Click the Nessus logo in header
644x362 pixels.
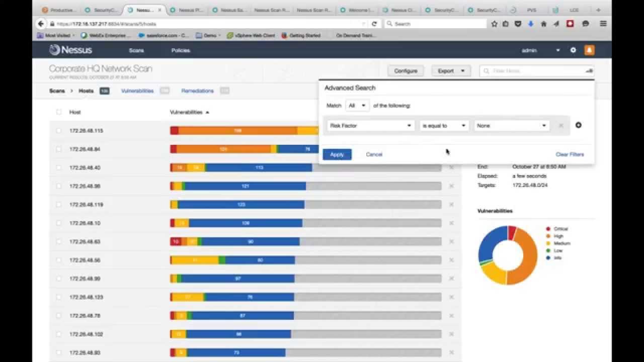coord(70,50)
